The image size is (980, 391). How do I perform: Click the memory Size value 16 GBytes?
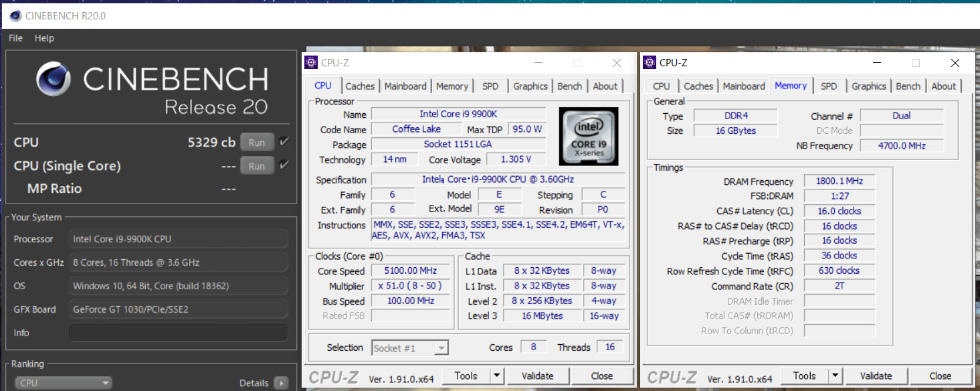(x=735, y=131)
